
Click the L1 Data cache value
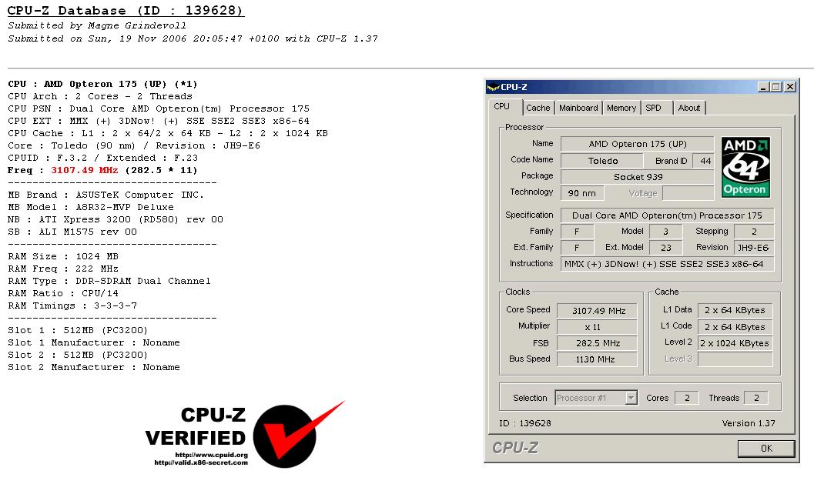click(x=735, y=310)
